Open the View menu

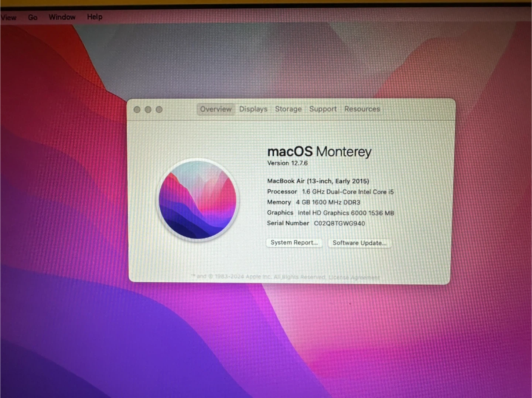(8, 17)
